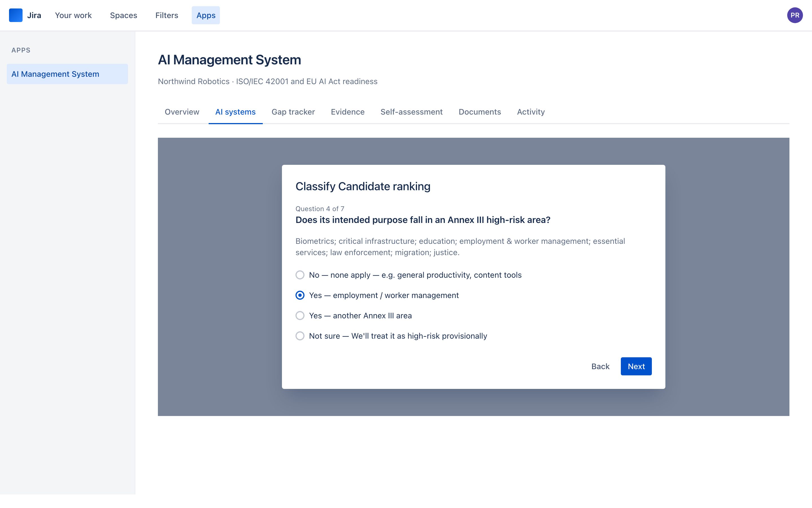Go Back to previous question
812x508 pixels.
[x=600, y=366]
